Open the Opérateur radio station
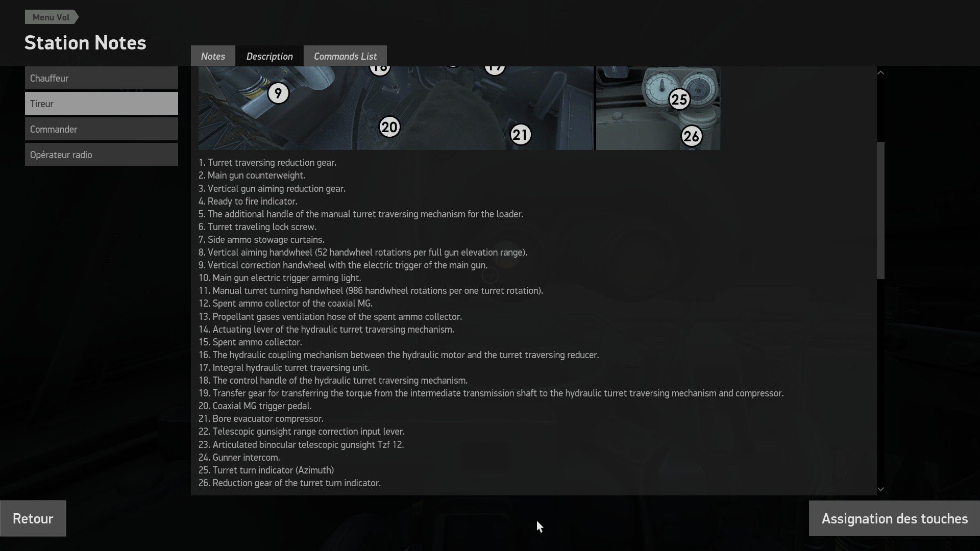 [x=102, y=155]
